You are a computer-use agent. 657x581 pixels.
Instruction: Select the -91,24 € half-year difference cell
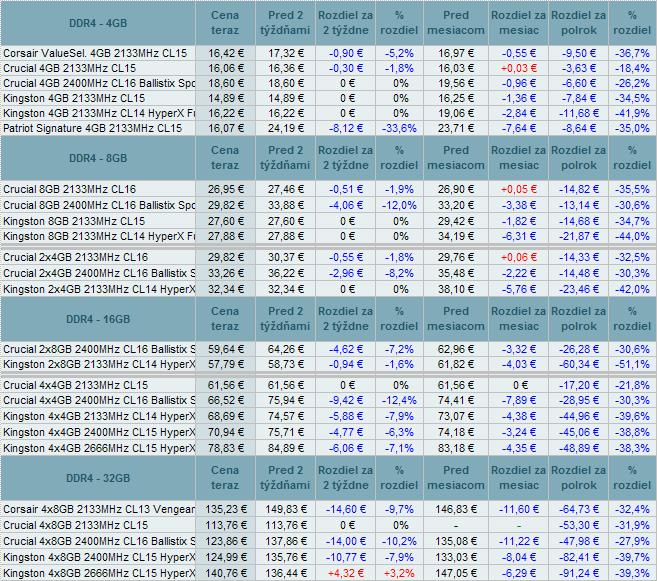click(x=579, y=573)
